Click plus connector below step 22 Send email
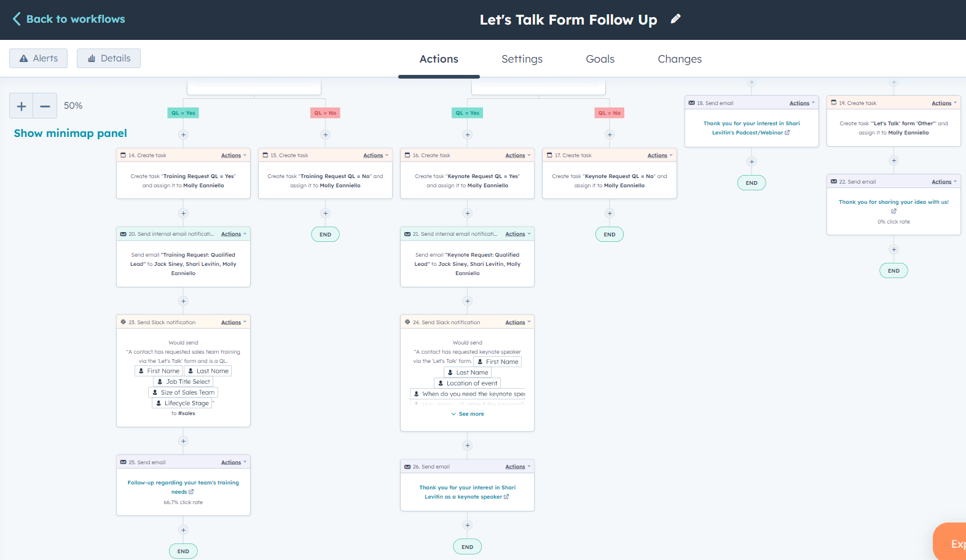Screen dimensions: 966x560 pos(894,249)
